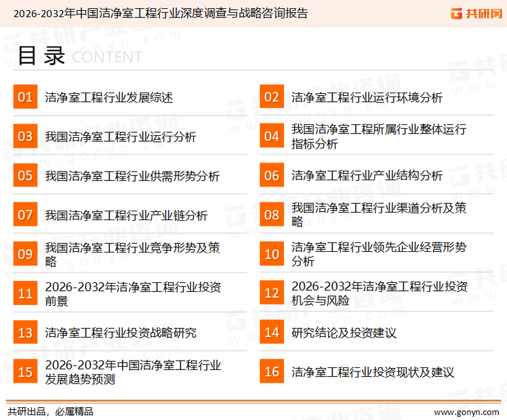
Task: Click the orange 10 number box
Action: (272, 254)
